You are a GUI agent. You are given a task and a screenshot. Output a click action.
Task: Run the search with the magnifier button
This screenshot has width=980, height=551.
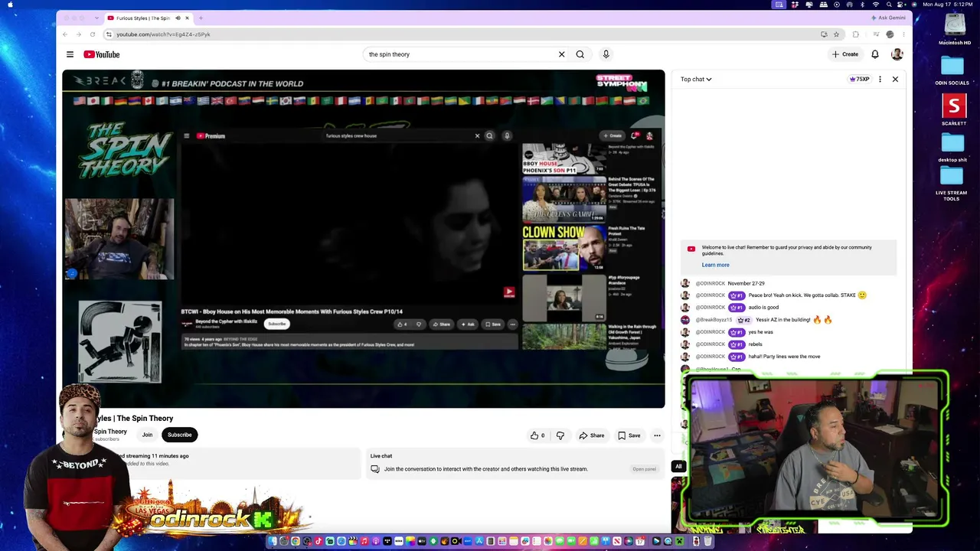580,54
